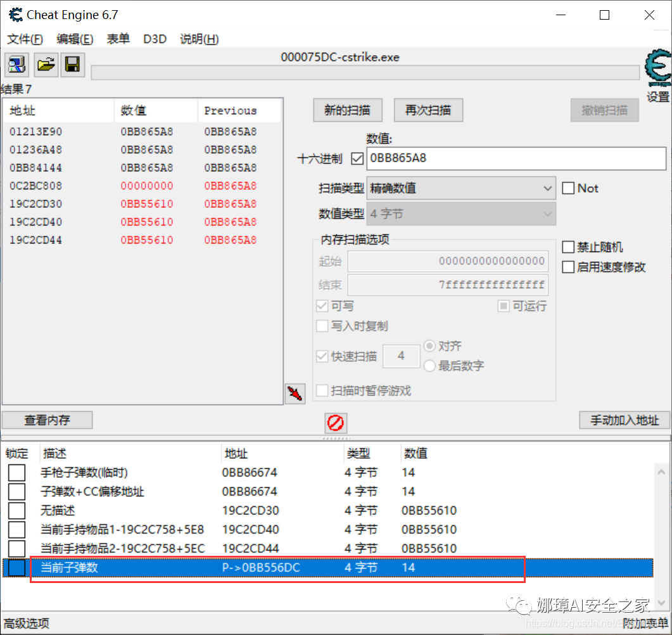Select result address 01213E90
The width and height of the screenshot is (672, 635).
coord(36,132)
